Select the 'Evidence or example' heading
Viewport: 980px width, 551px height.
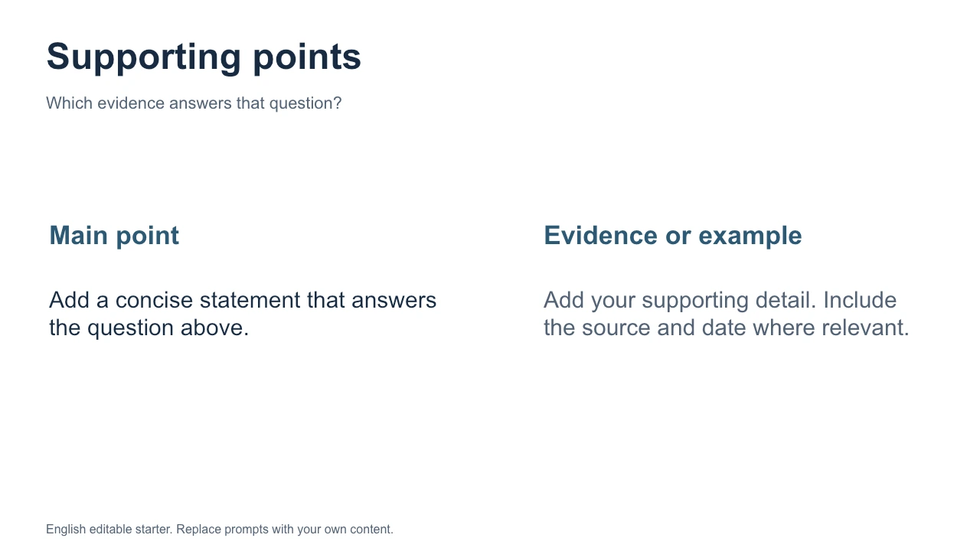coord(673,235)
